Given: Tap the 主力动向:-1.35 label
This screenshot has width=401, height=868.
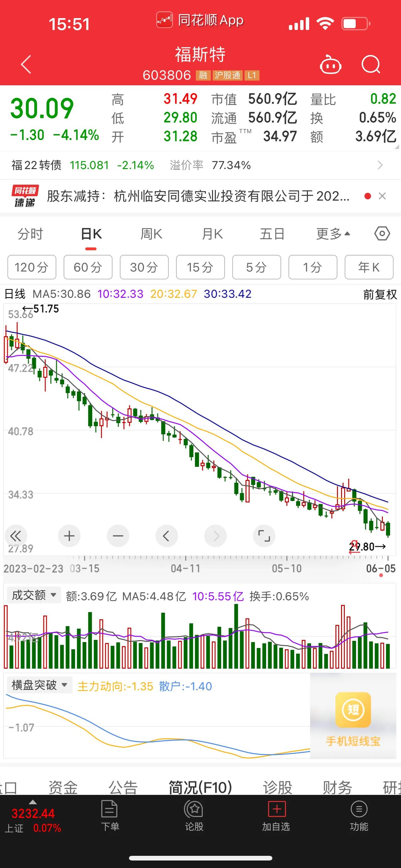Looking at the screenshot, I should click(115, 686).
